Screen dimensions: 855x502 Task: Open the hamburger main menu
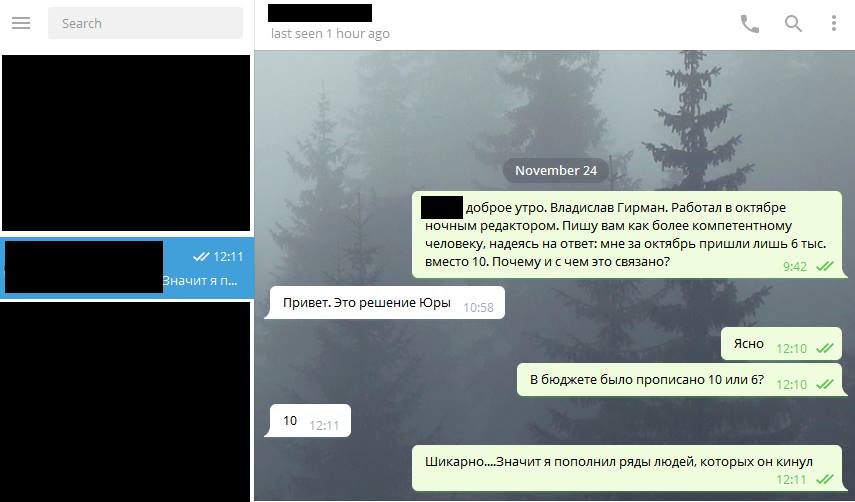[21, 23]
